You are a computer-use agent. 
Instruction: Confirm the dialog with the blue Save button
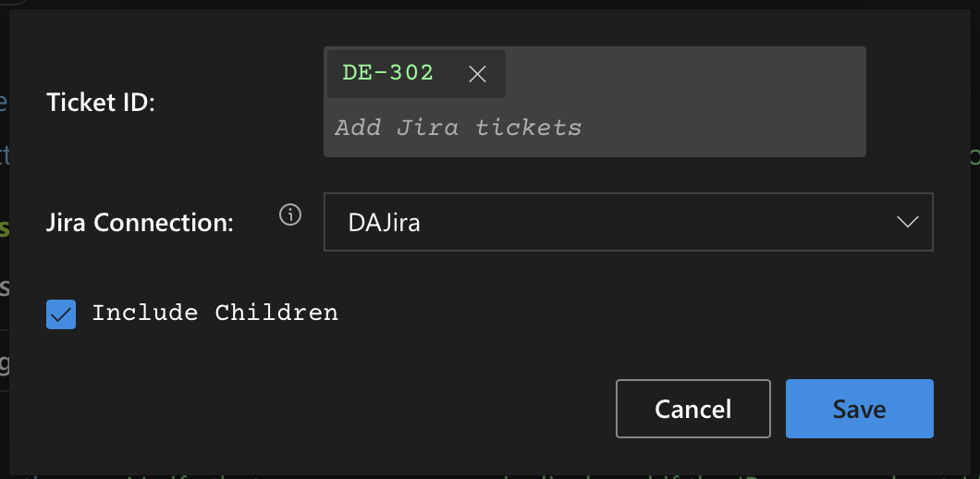[x=859, y=409]
